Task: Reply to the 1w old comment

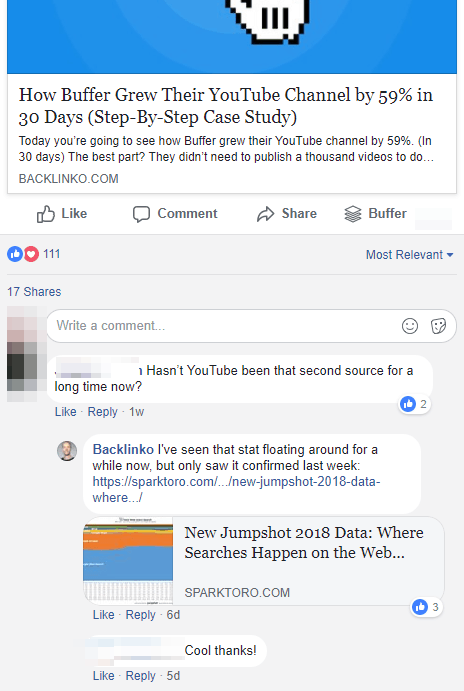Action: (103, 412)
